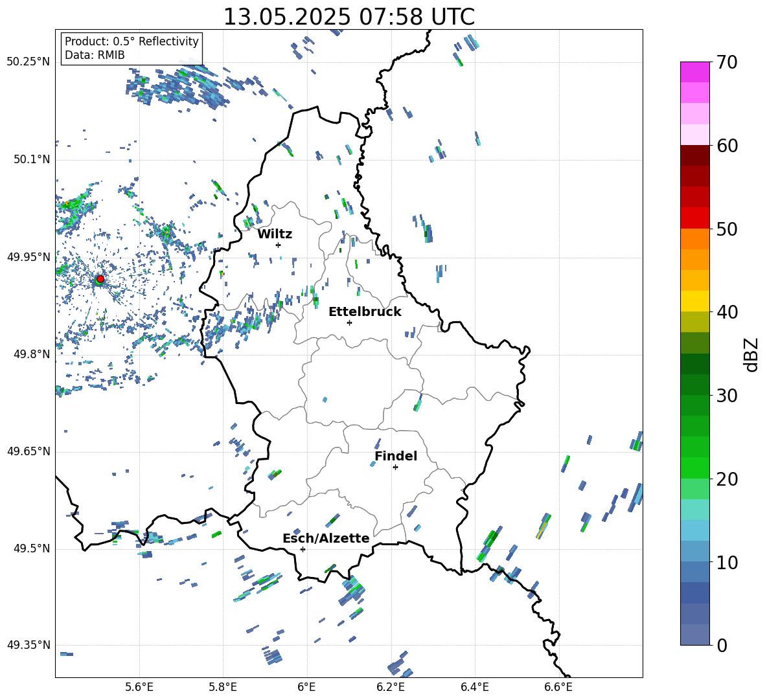Image resolution: width=767 pixels, height=700 pixels.
Task: Click the 49.65°N latitude label
Action: 29,451
